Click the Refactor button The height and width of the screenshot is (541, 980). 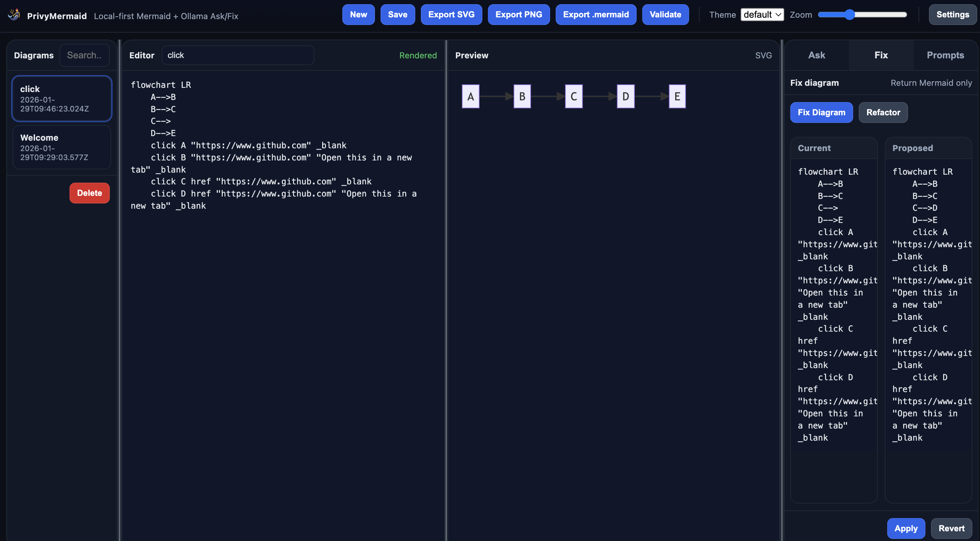coord(883,113)
